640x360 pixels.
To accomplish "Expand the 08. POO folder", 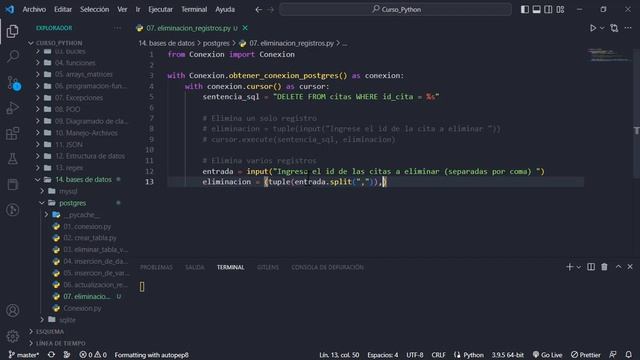I will [x=67, y=109].
